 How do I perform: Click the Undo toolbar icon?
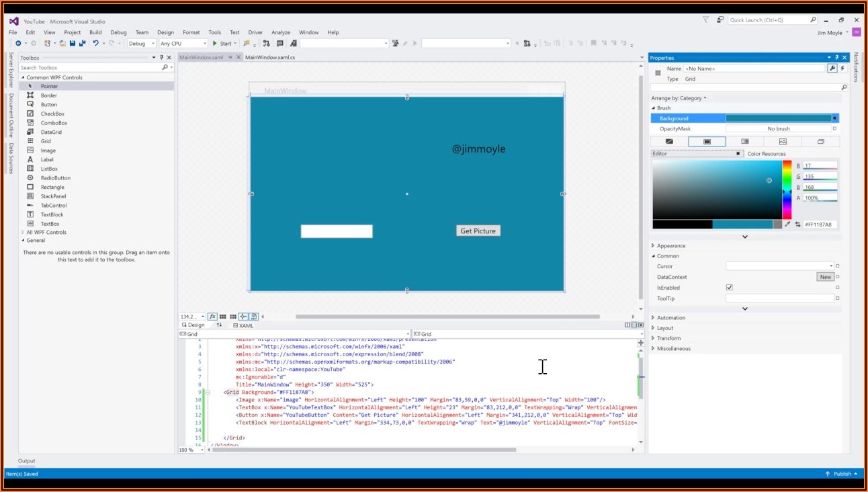pyautogui.click(x=96, y=44)
